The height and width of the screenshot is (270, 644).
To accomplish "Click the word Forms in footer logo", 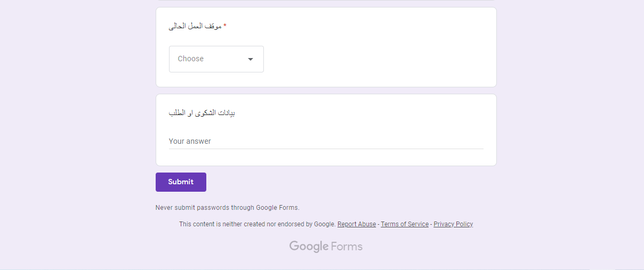I will (x=347, y=246).
